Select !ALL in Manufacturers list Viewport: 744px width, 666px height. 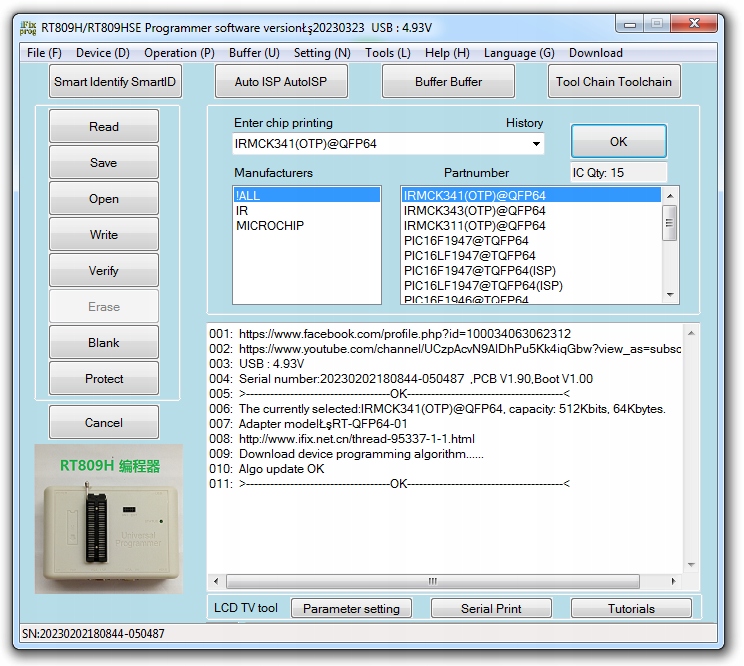307,195
